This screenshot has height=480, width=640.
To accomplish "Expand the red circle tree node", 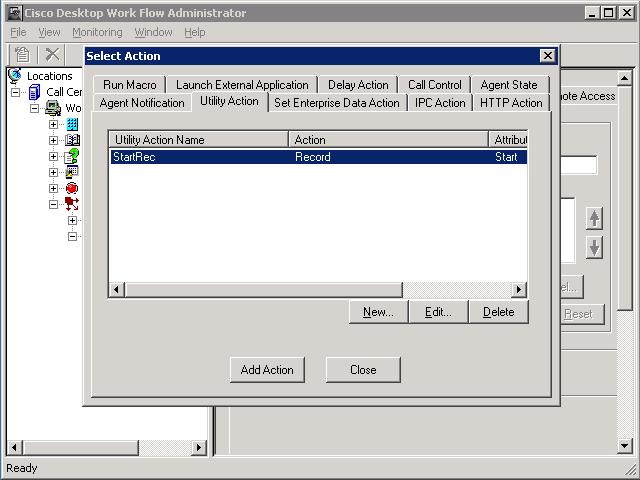I will pyautogui.click(x=53, y=188).
